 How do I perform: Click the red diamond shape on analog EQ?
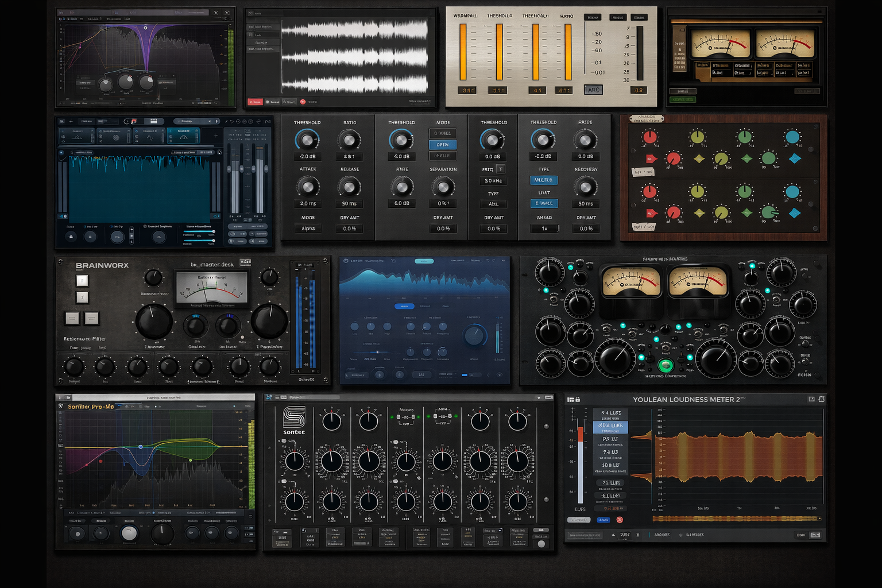click(x=651, y=159)
